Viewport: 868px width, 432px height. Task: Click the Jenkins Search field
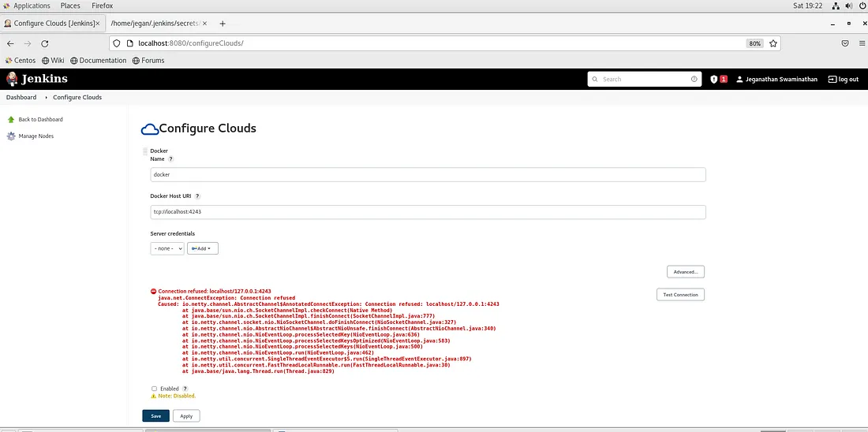pos(645,79)
